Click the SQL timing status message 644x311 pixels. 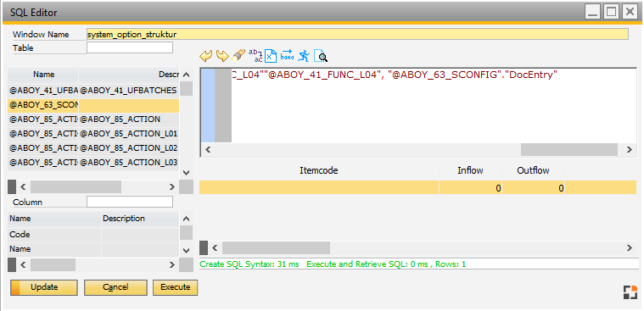click(333, 264)
